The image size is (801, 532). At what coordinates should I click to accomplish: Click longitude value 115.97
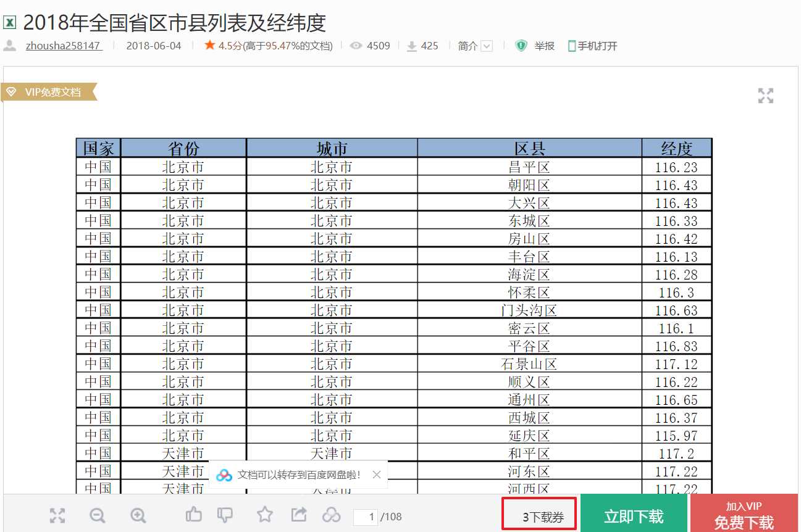pos(677,436)
